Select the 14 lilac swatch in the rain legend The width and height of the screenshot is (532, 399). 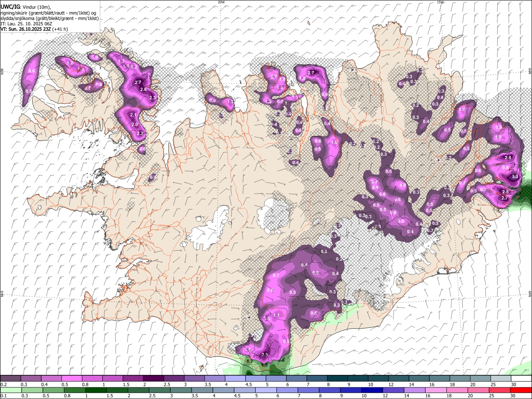click(414, 390)
